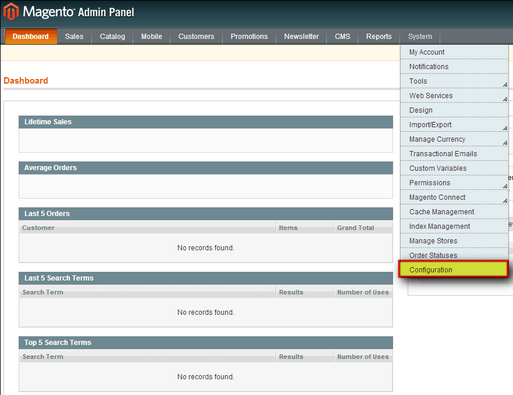The image size is (513, 395).
Task: Click the highlighted Configuration entry
Action: click(x=453, y=270)
